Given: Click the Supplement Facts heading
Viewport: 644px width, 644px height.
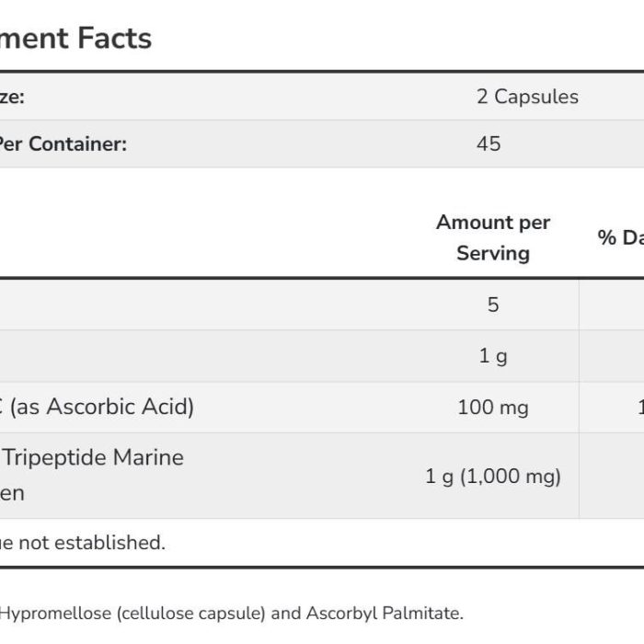Looking at the screenshot, I should pyautogui.click(x=76, y=39).
